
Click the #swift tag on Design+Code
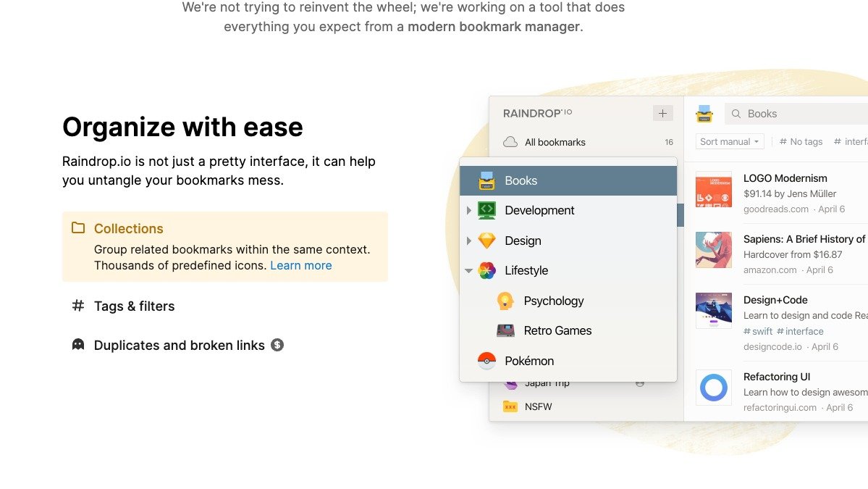(758, 331)
